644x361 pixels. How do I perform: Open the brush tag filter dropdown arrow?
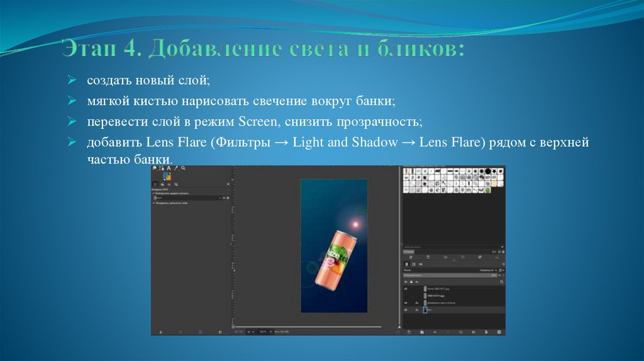[x=502, y=247]
